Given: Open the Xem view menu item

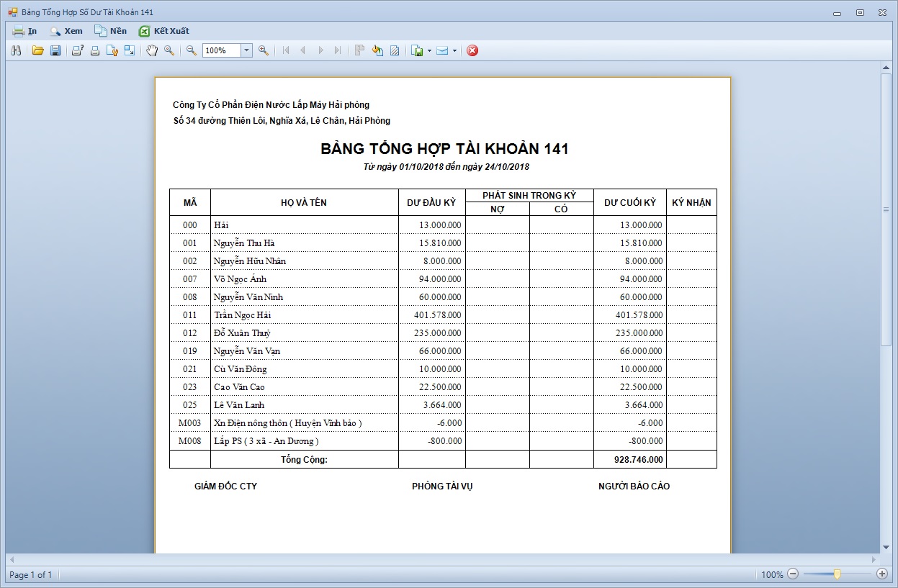Looking at the screenshot, I should click(66, 31).
